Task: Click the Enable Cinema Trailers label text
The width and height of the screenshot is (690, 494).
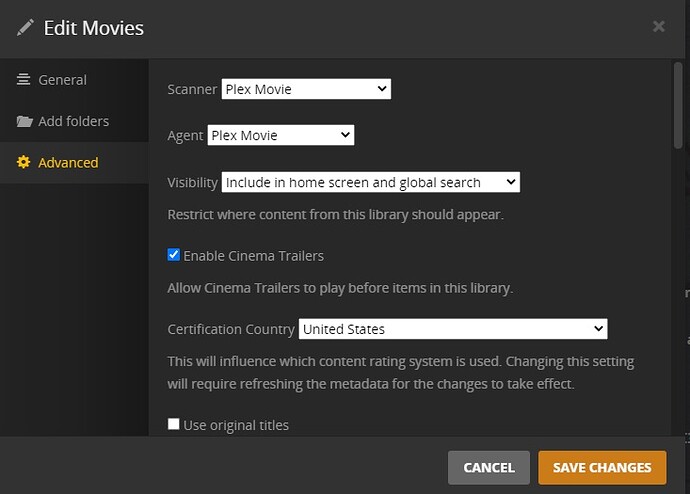Action: coord(253,256)
